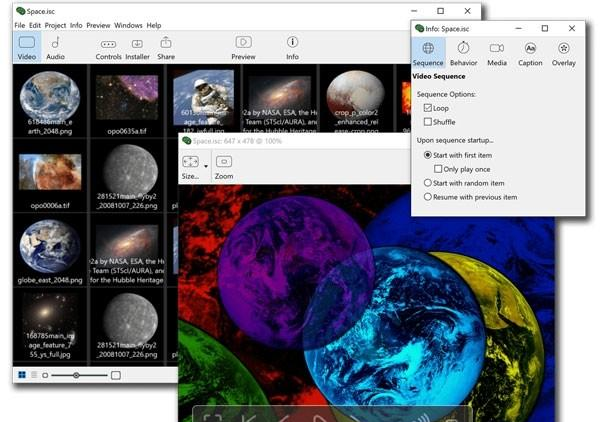This screenshot has height=422, width=600.
Task: Select the 168785main_image_feature galaxy thumbnail
Action: coord(50,324)
